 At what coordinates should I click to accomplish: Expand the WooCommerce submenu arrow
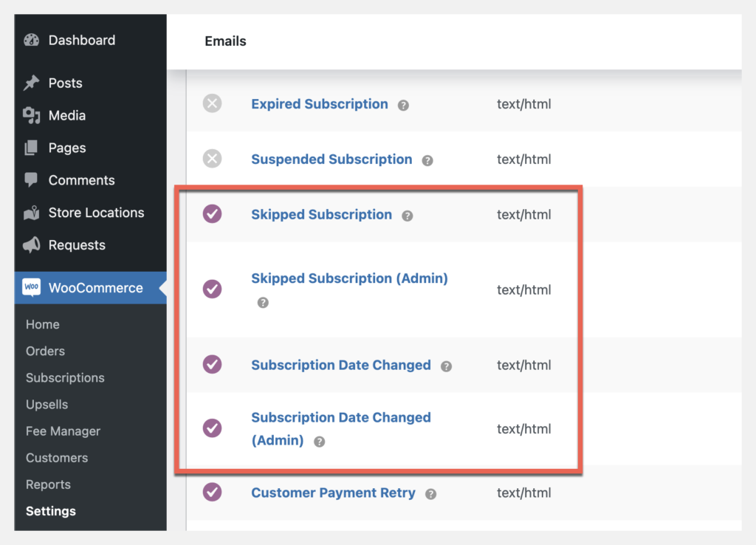click(164, 288)
